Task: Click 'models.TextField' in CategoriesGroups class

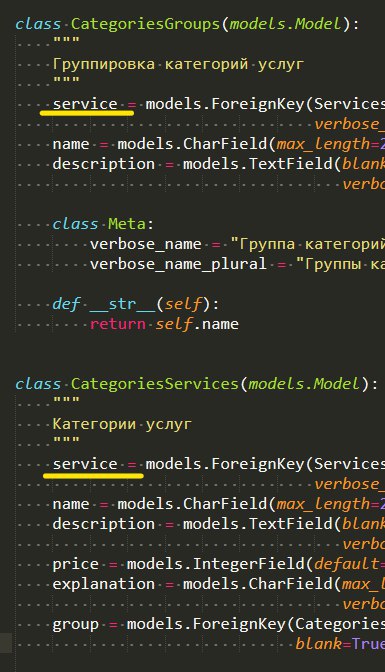Action: click(258, 164)
